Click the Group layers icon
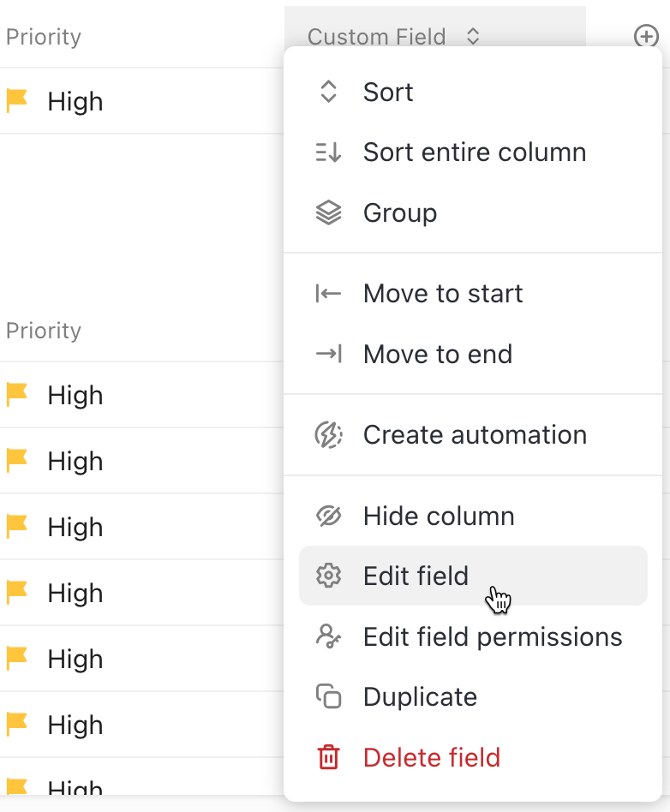 pos(328,213)
